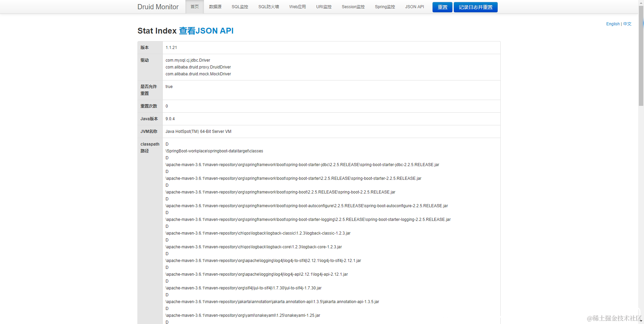
Task: Go to the 数据源 menu item
Action: [215, 7]
